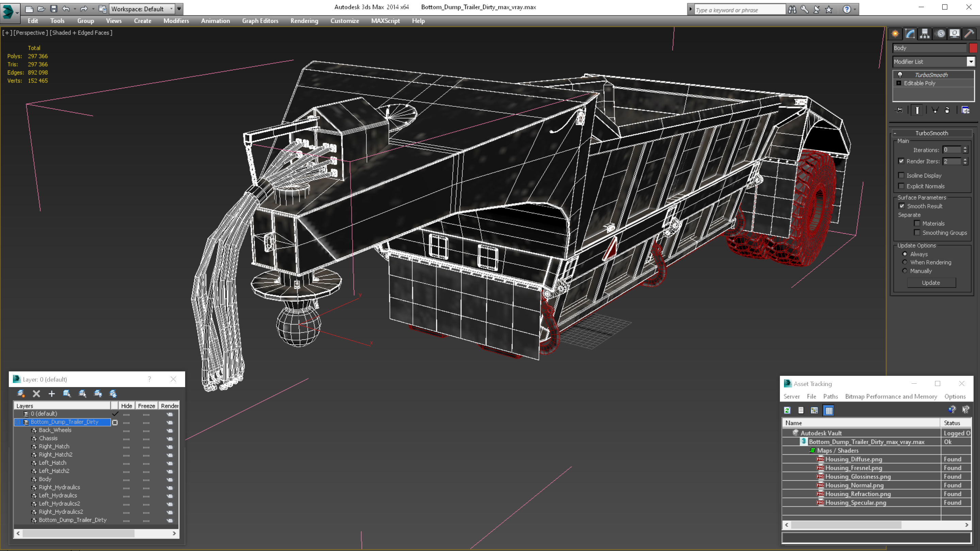Open the Paths menu in Asset Tracking
Image resolution: width=980 pixels, height=551 pixels.
tap(831, 396)
